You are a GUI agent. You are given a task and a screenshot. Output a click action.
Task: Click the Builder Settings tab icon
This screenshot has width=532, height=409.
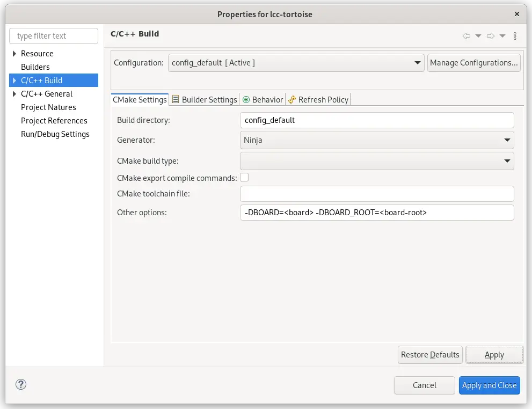(x=174, y=99)
